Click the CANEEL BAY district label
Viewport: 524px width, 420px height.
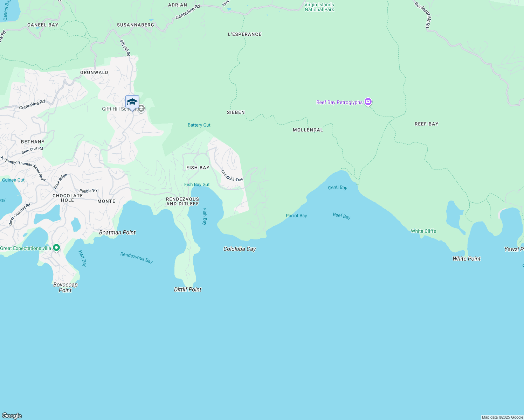[43, 25]
